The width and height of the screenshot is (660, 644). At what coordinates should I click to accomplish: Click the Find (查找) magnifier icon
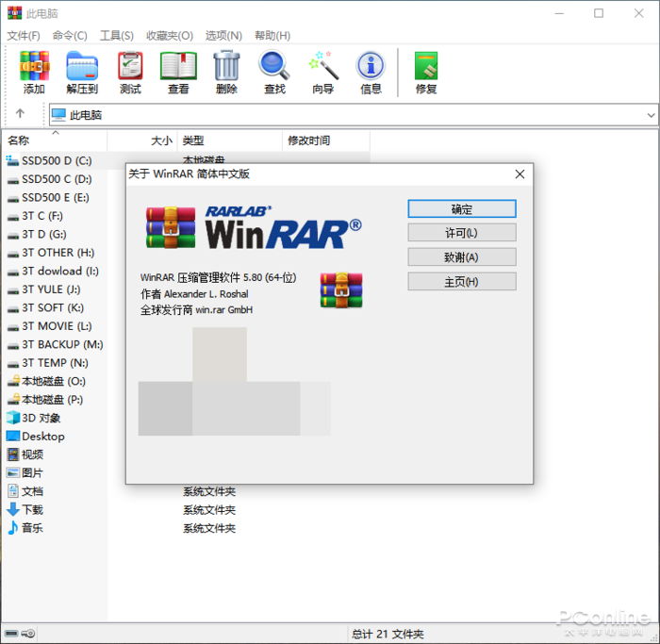[x=274, y=66]
